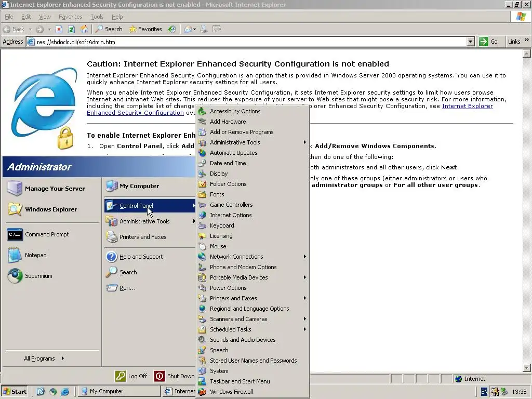
Task: Click the Search toolbar button
Action: [109, 29]
